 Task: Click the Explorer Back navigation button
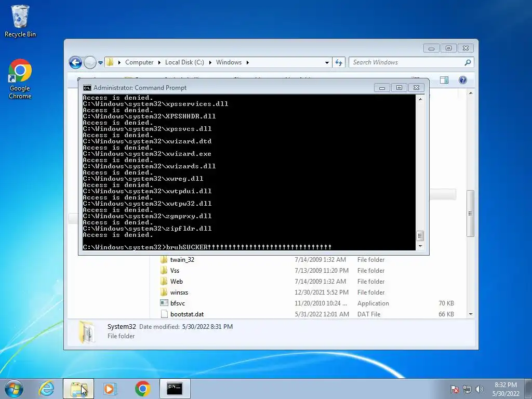(75, 62)
